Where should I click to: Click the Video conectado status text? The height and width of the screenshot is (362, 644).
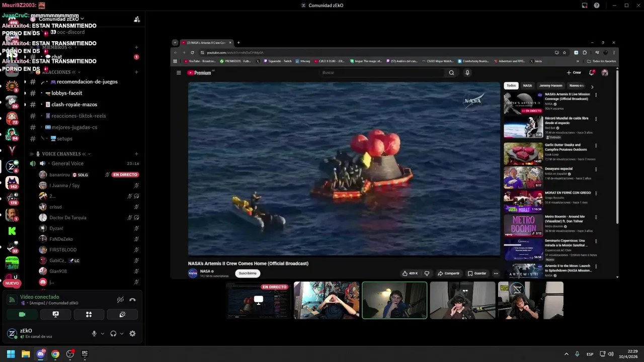[39, 297]
